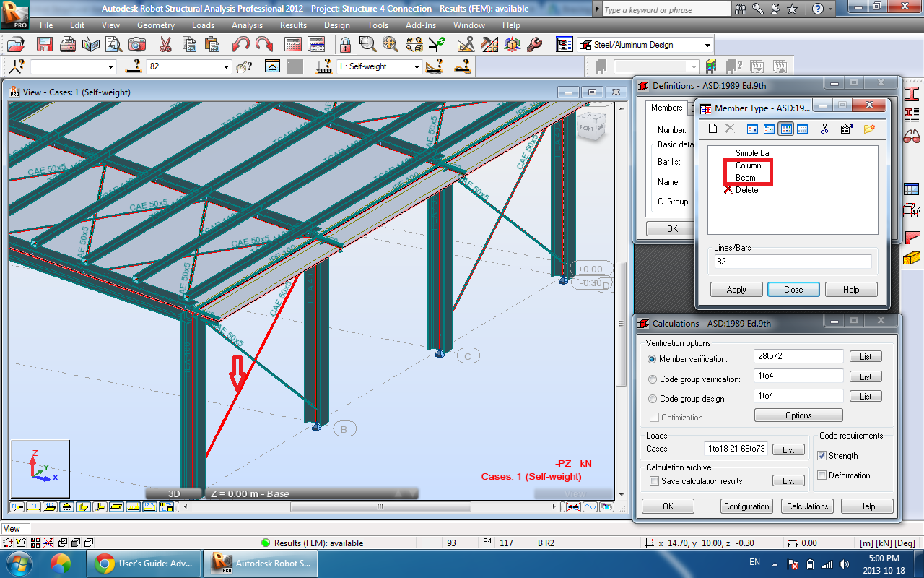This screenshot has width=924, height=578.
Task: Click OK in Definitions dialog
Action: tap(672, 229)
